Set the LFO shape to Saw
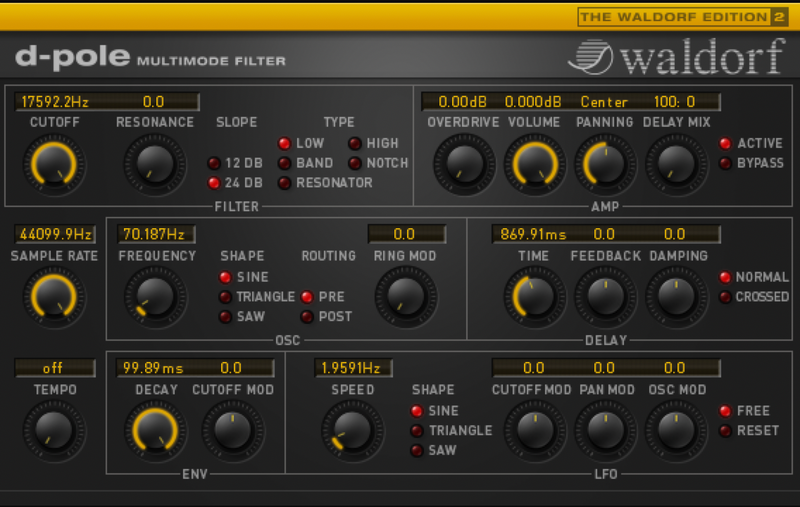 [417, 451]
